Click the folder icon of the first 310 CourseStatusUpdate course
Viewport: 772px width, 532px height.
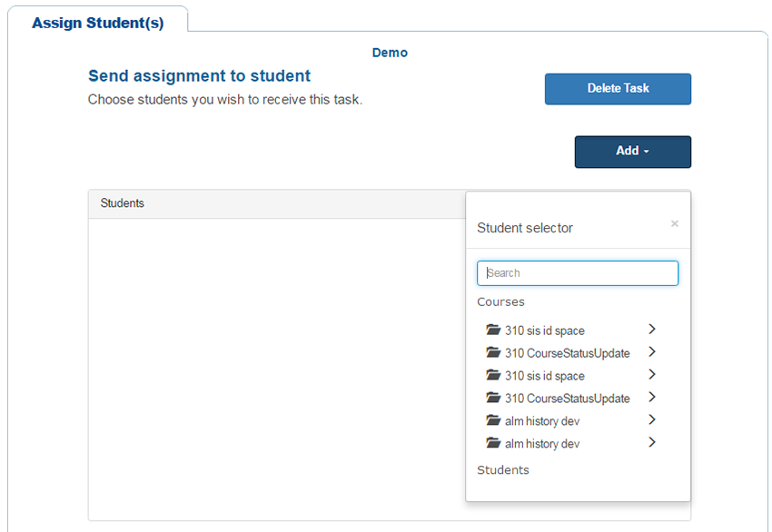[x=493, y=353]
